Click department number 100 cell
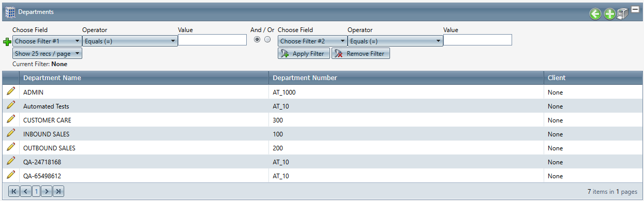This screenshot has width=644, height=201. click(x=406, y=134)
